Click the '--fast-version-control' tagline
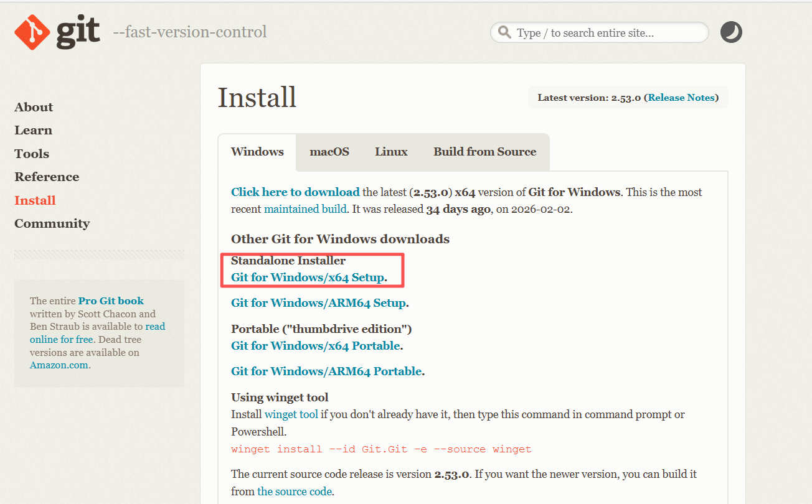 (x=190, y=32)
